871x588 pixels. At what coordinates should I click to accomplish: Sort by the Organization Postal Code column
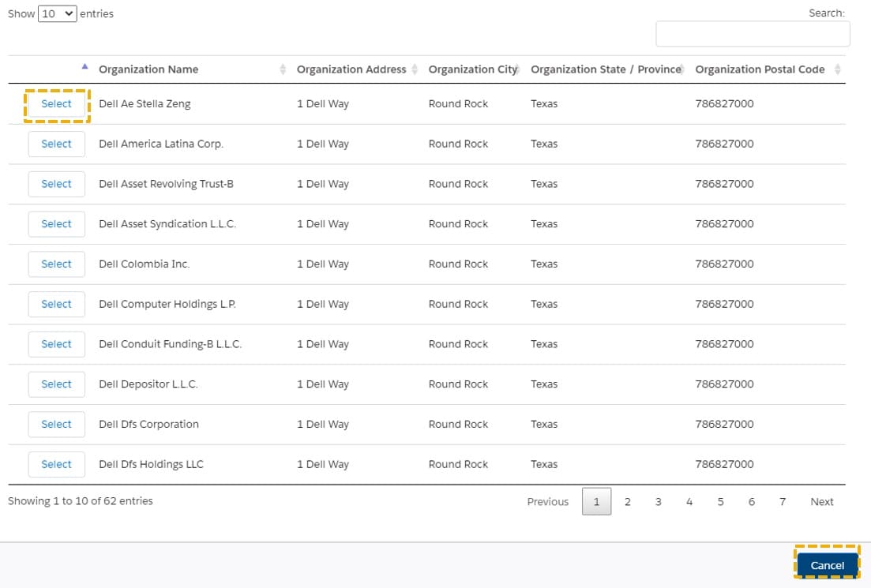point(767,69)
